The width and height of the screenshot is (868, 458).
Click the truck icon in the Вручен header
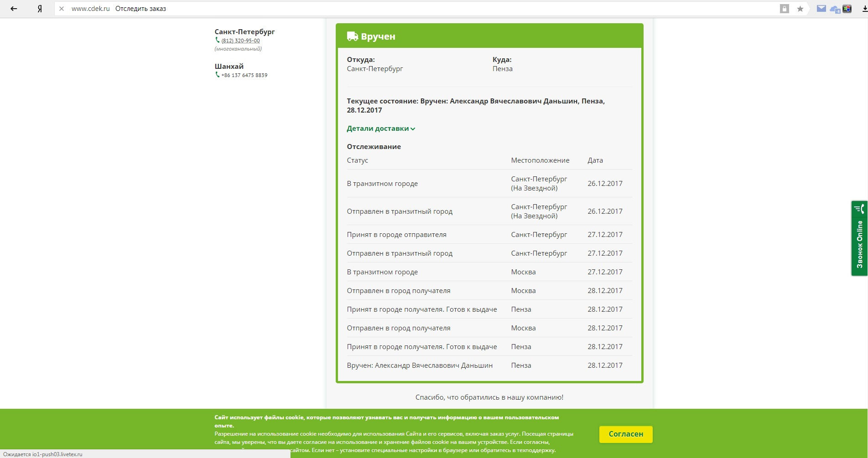(352, 36)
